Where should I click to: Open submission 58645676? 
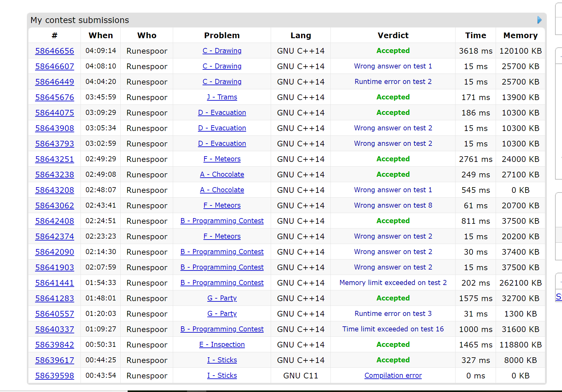55,97
